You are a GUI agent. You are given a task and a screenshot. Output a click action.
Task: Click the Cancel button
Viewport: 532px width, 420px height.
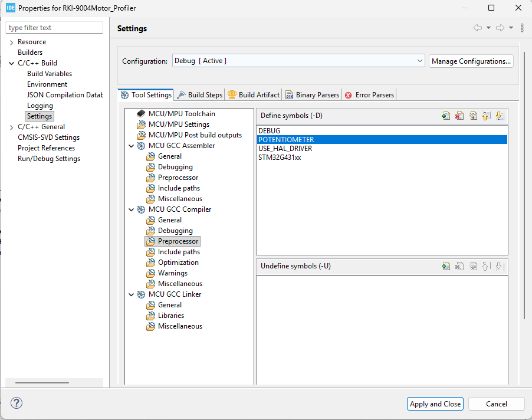point(497,403)
